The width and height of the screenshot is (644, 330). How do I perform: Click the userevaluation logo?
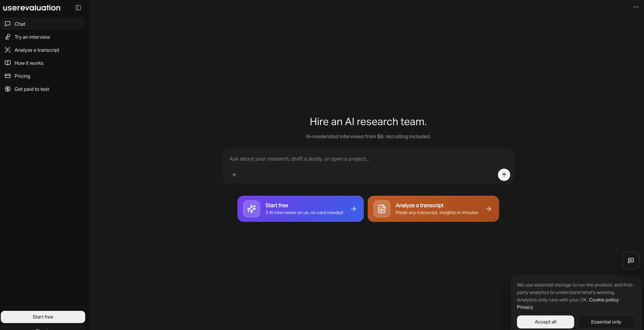coord(32,8)
